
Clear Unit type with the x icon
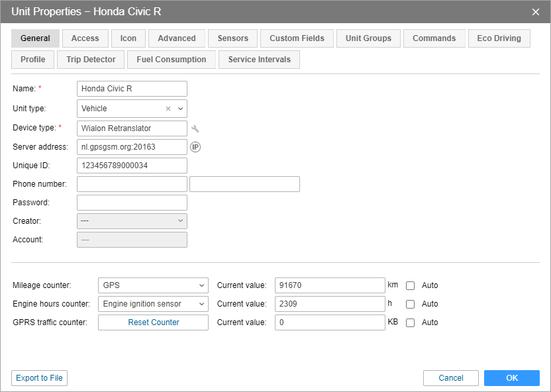[x=168, y=109]
